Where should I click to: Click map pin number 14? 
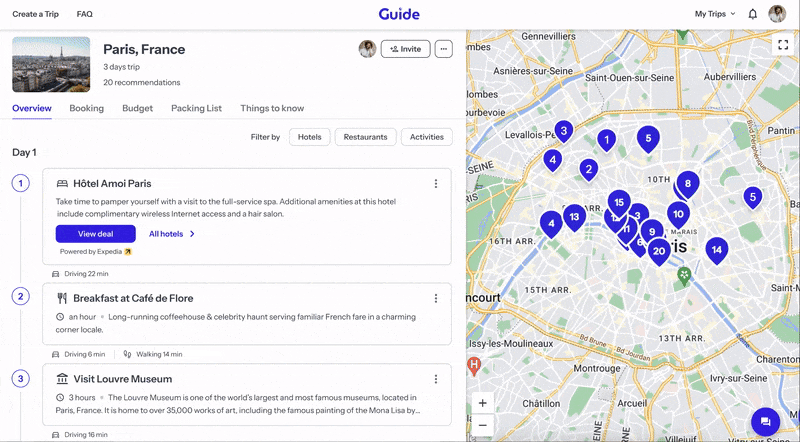(x=716, y=249)
